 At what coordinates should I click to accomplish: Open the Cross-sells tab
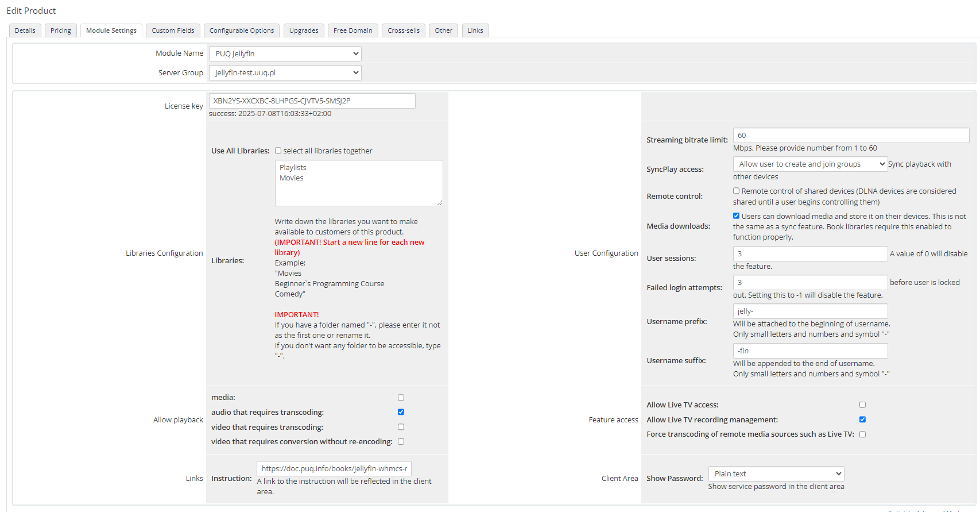(x=404, y=30)
